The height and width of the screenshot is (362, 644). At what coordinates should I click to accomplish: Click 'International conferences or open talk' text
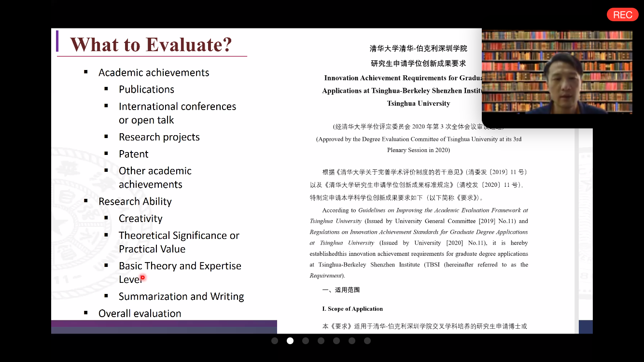coord(177,113)
